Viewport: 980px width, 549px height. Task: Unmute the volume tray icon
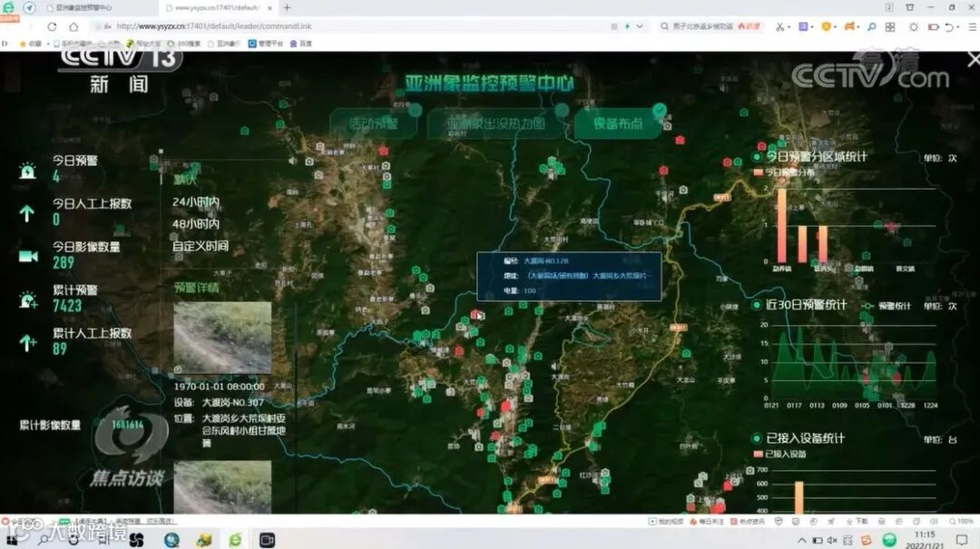tap(832, 540)
